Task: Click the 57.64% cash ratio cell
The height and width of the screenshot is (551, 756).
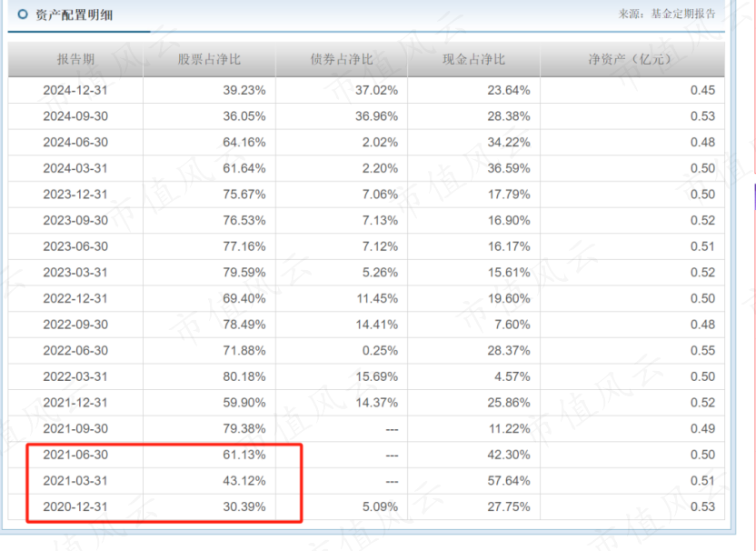Action: (508, 480)
